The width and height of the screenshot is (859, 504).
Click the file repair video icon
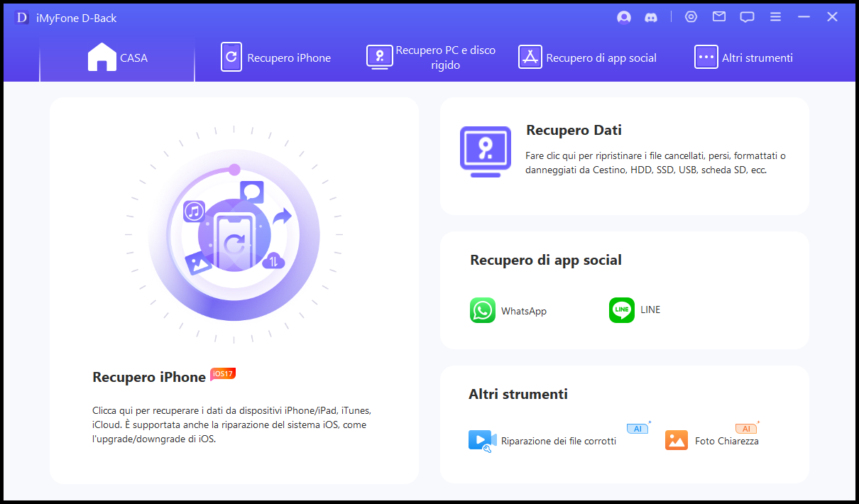pos(482,441)
